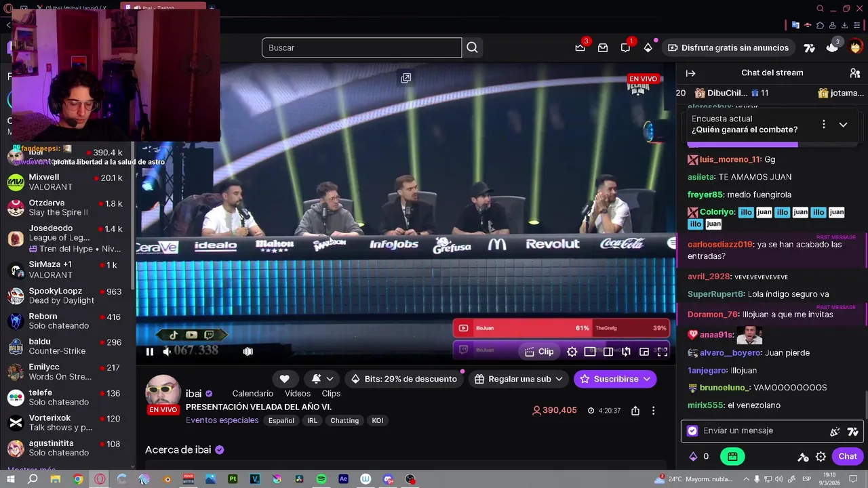Open After Effects from taskbar
Viewport: 868px width, 488px height.
pyautogui.click(x=343, y=479)
